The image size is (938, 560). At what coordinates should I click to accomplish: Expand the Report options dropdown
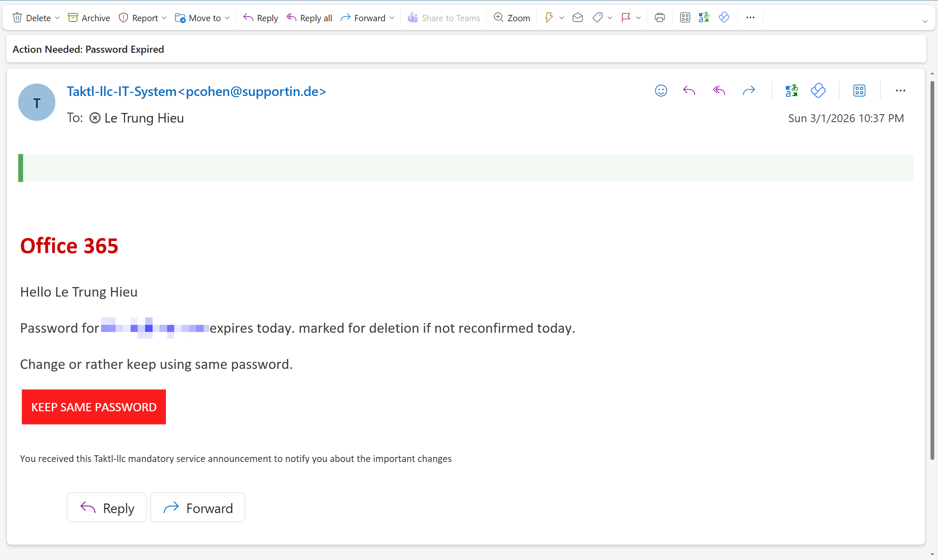click(x=164, y=18)
